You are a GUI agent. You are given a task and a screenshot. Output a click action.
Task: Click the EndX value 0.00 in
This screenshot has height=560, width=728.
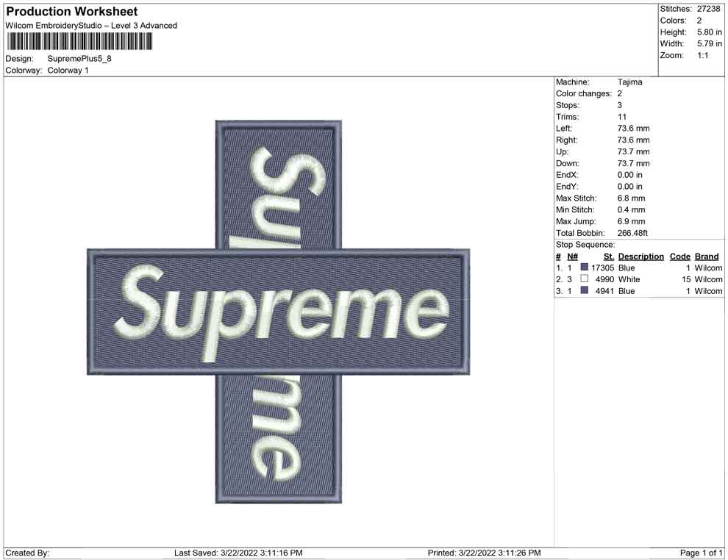point(629,175)
